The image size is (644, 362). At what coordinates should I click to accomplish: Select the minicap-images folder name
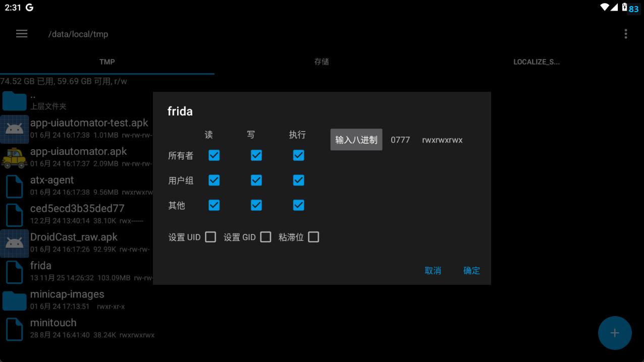click(67, 294)
